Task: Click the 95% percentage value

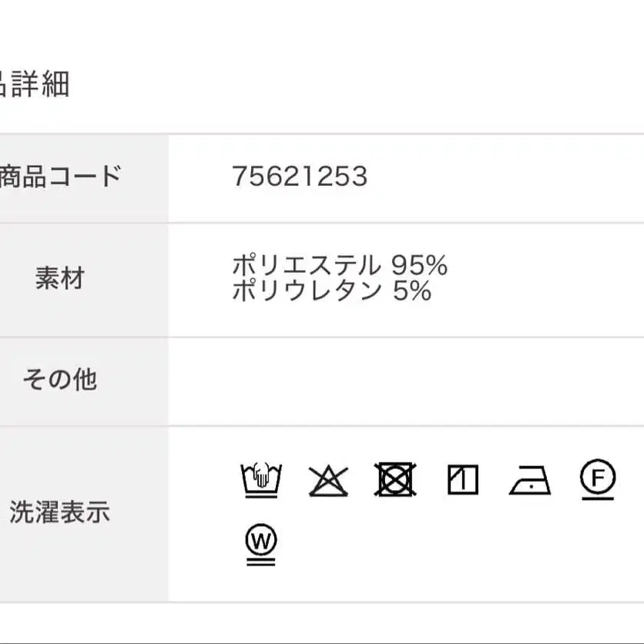Action: click(x=419, y=266)
